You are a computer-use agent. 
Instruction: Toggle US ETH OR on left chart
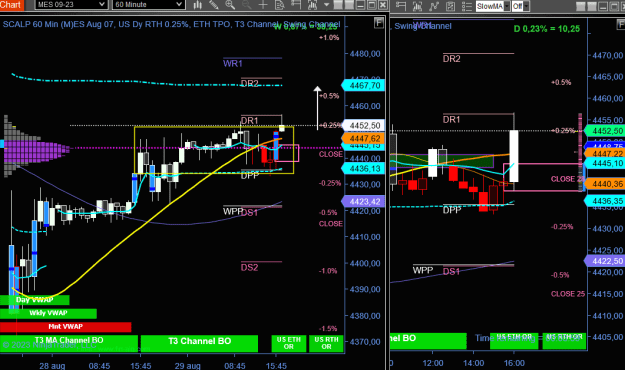click(289, 343)
